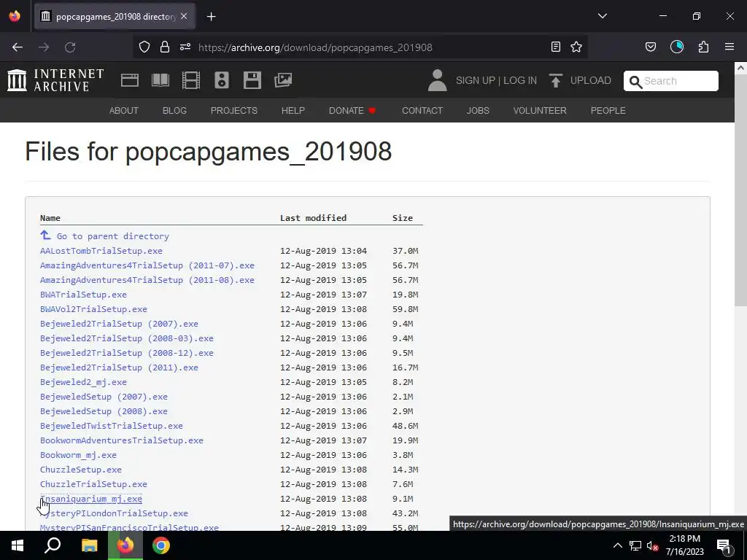Open Windows taskbar search
The image size is (747, 560).
[x=53, y=545]
